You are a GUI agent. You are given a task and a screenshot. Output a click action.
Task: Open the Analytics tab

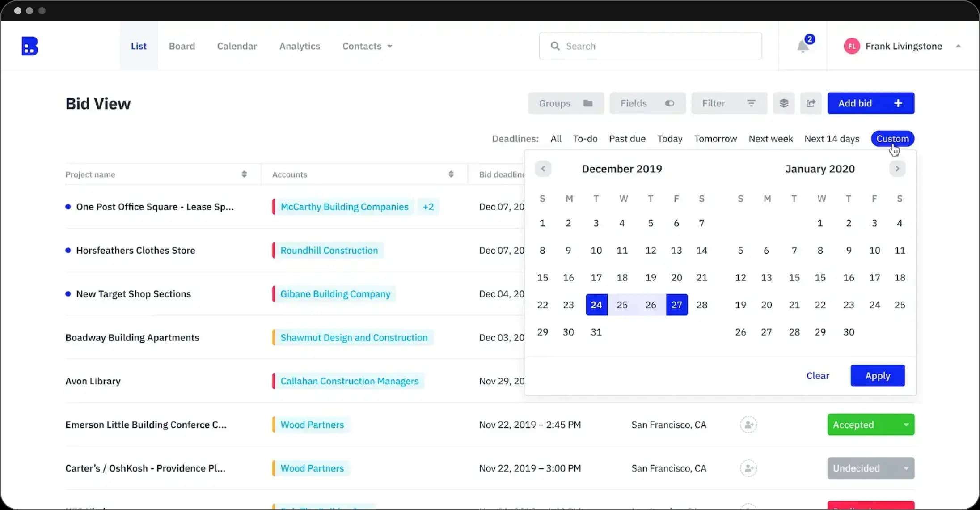point(300,46)
